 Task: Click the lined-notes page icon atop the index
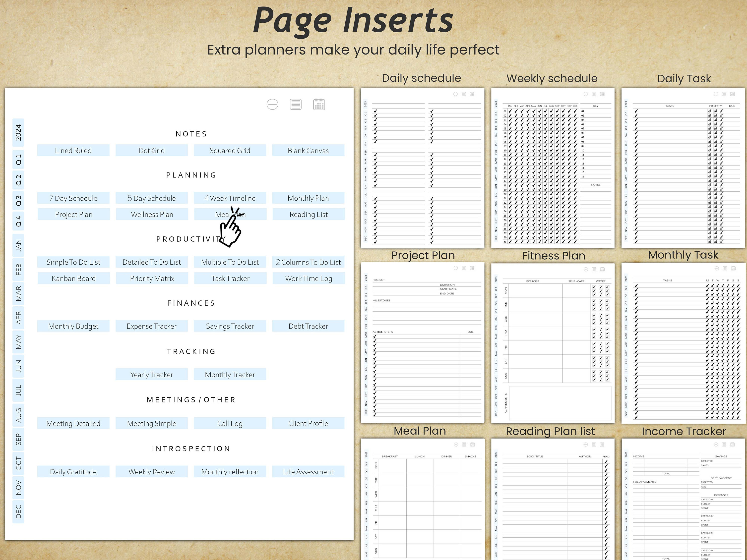(x=296, y=105)
